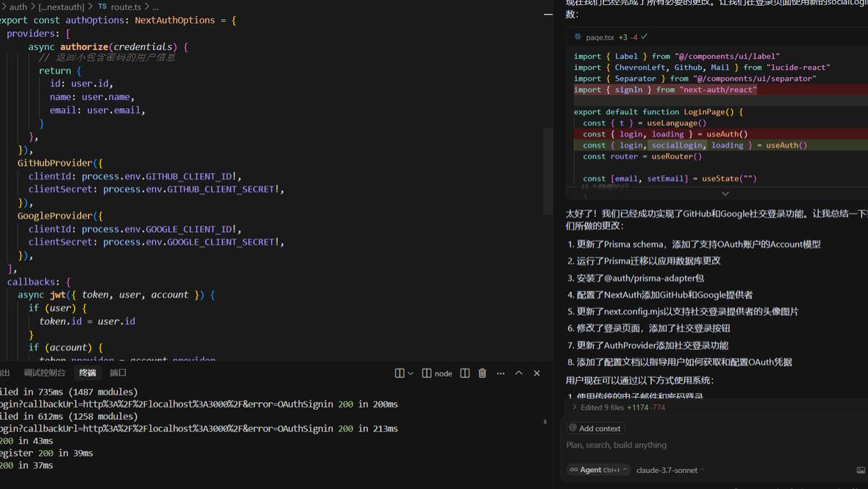Viewport: 868px width, 489px height.
Task: Select the node terminal instance
Action: [437, 374]
